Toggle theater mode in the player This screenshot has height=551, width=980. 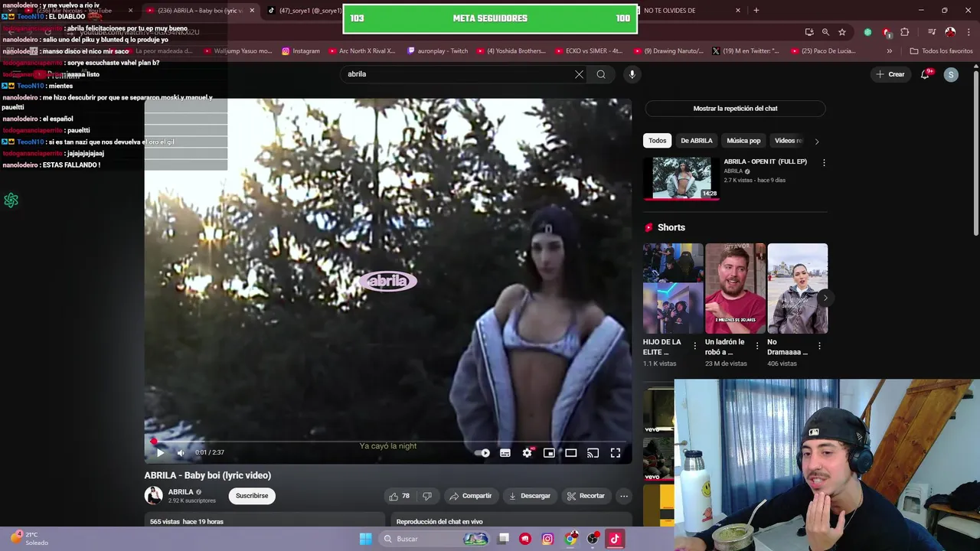[x=571, y=453]
